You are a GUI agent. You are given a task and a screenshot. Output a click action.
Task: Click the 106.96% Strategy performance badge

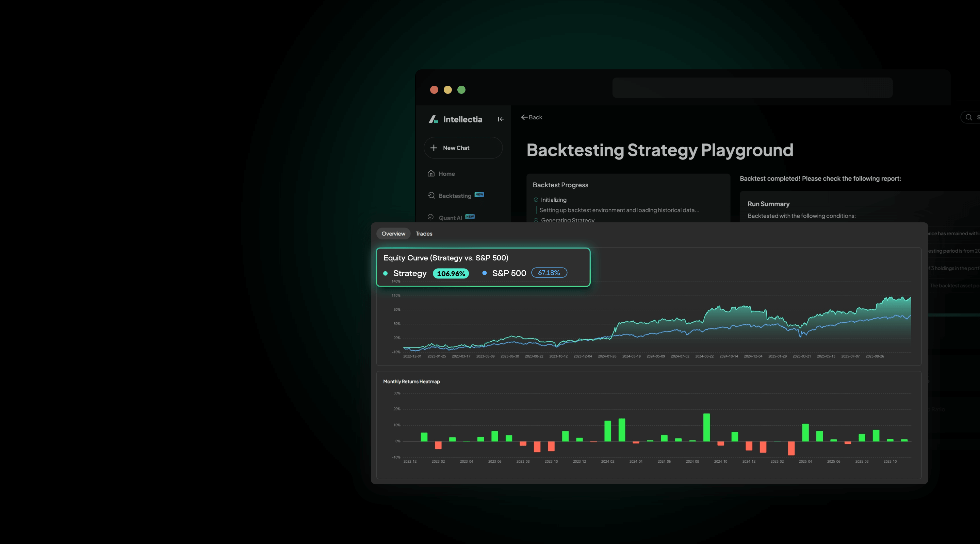[451, 273]
